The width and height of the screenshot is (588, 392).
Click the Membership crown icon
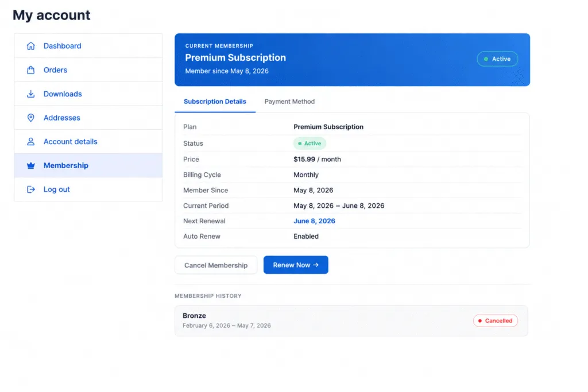point(31,165)
